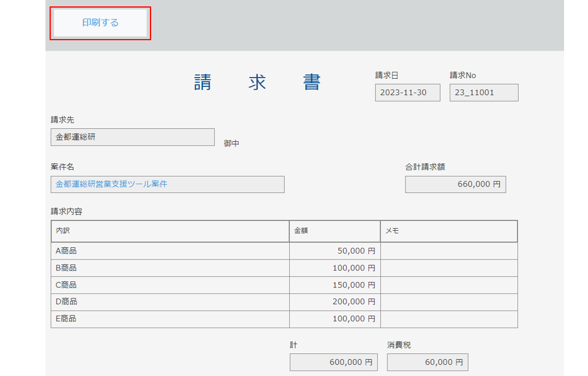The height and width of the screenshot is (376, 588).
Task: Click the メモ column header
Action: pyautogui.click(x=449, y=231)
